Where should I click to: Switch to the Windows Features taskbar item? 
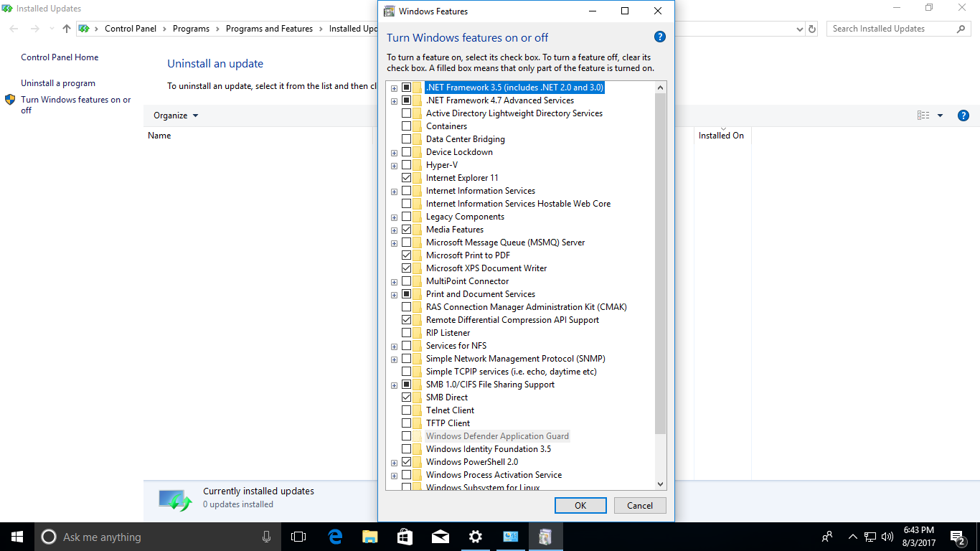point(545,537)
